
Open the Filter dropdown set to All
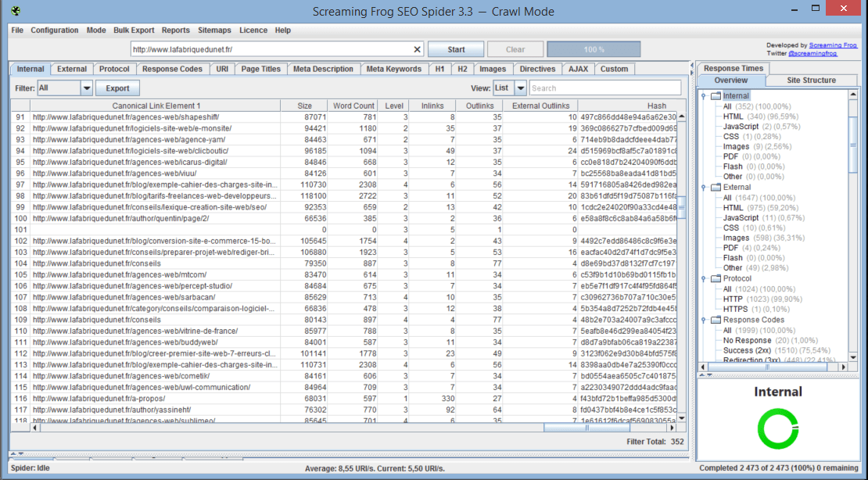86,88
